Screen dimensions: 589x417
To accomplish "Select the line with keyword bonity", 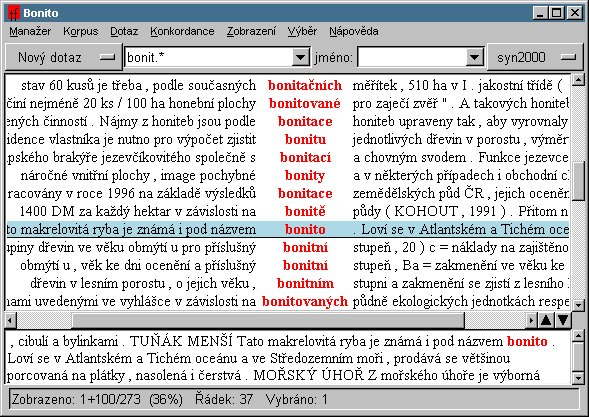I will click(x=288, y=175).
